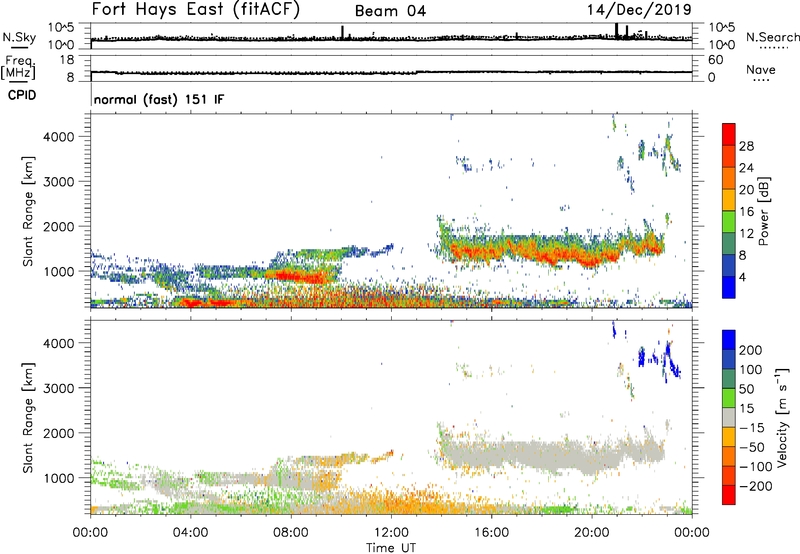Click the '04:00' time axis tick label
The width and height of the screenshot is (800, 554).
(191, 533)
